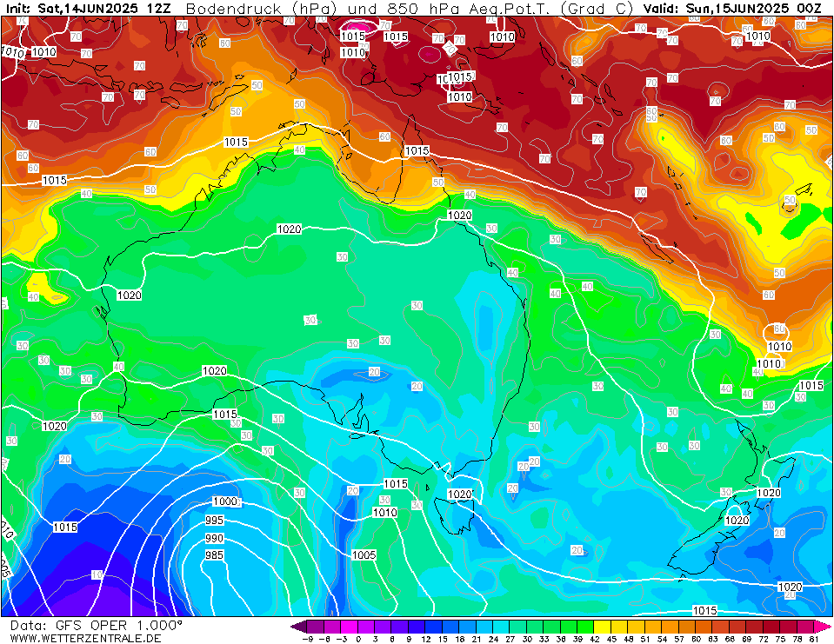Click the legend value 69

pos(747,639)
